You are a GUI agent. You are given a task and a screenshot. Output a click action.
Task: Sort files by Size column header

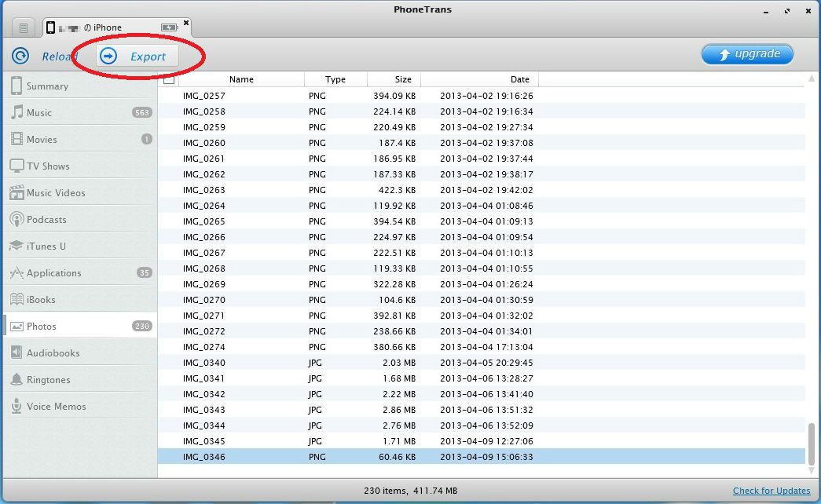403,79
